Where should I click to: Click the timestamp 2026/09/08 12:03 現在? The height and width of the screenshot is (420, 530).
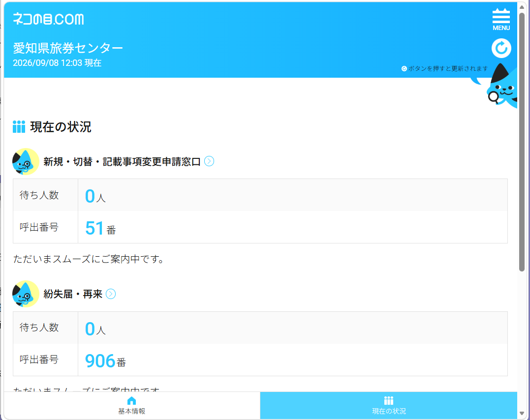(57, 63)
